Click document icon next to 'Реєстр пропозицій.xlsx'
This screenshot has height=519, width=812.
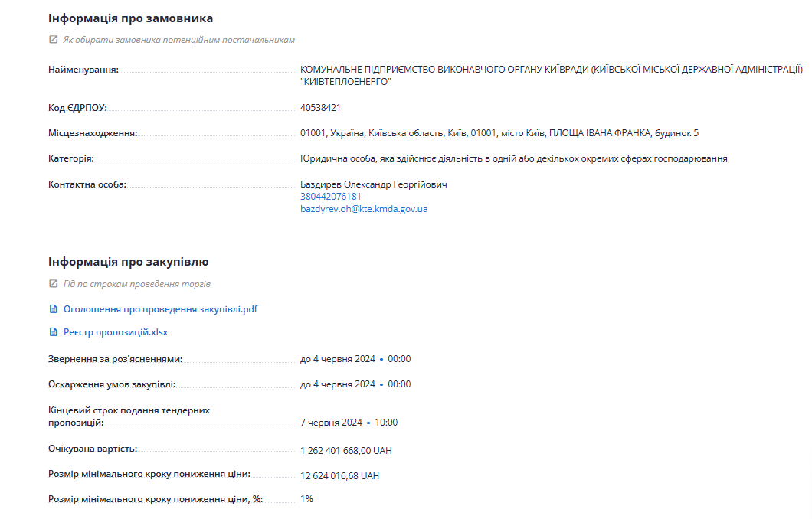coord(53,333)
